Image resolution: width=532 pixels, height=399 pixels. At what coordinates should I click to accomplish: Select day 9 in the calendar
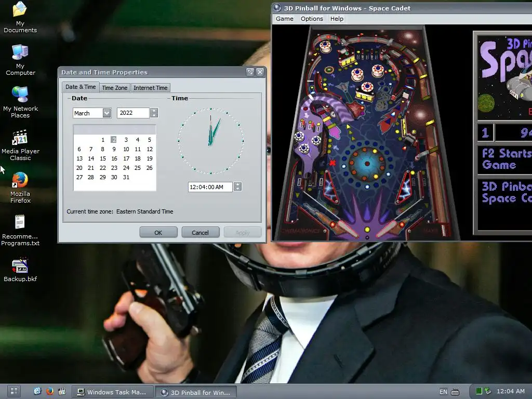[x=114, y=149]
